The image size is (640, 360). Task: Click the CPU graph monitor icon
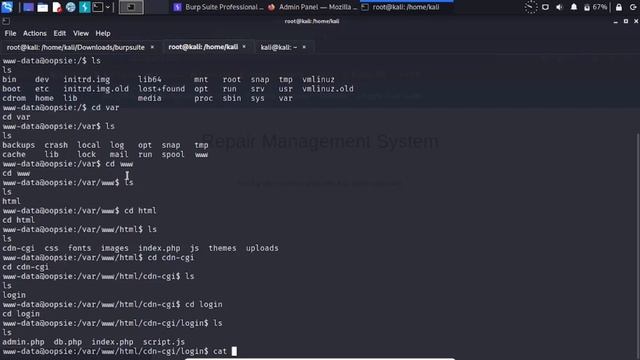point(531,7)
